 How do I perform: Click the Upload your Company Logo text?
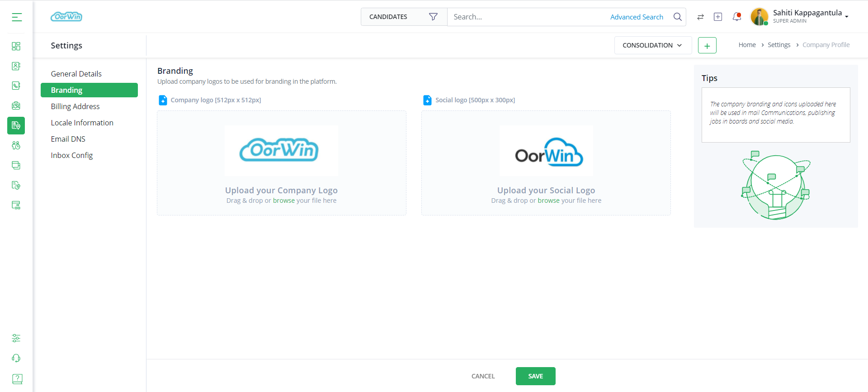tap(281, 190)
